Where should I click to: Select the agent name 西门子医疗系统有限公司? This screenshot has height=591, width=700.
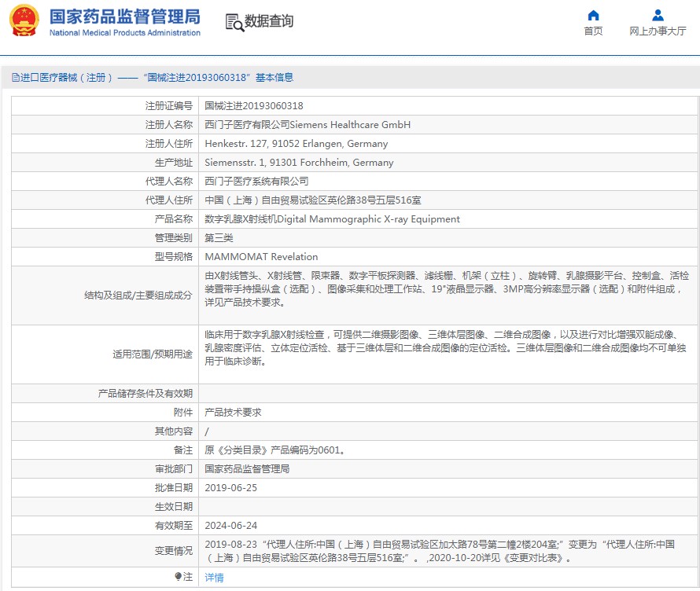tap(256, 181)
